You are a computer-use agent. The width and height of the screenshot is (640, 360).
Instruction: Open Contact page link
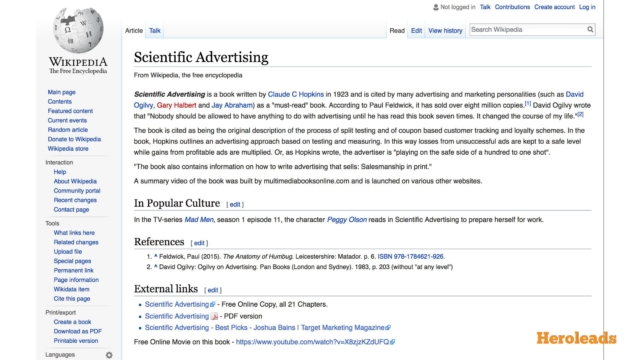click(x=71, y=209)
